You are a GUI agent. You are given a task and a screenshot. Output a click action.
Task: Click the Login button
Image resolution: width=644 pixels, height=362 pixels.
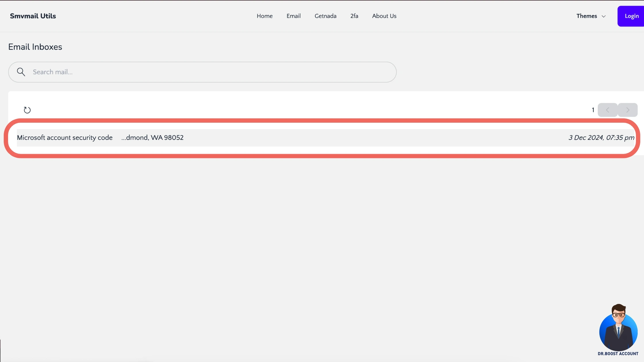pos(631,16)
